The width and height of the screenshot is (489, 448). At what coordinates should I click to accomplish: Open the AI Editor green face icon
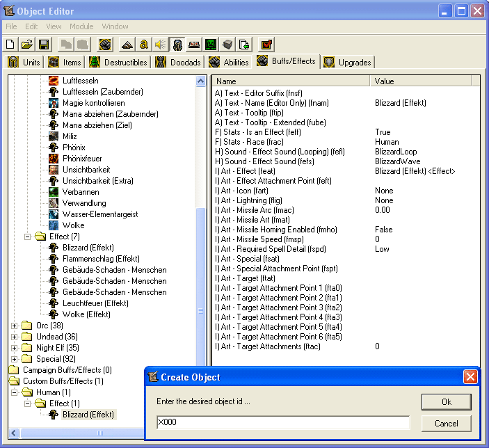tap(211, 45)
